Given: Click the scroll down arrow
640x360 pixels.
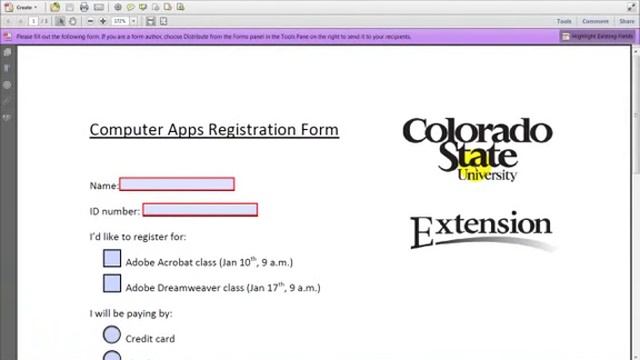Looking at the screenshot, I should [636, 356].
